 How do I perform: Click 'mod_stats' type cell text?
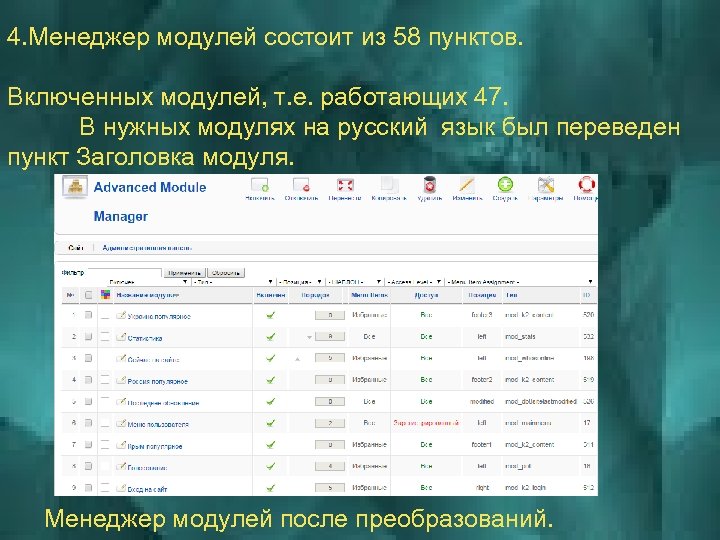(x=520, y=337)
